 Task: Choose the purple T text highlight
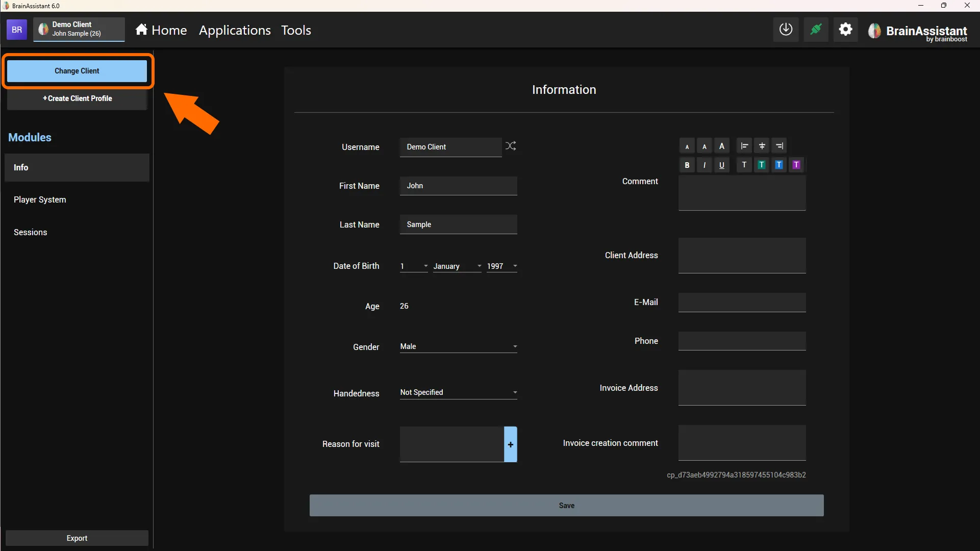pos(796,165)
